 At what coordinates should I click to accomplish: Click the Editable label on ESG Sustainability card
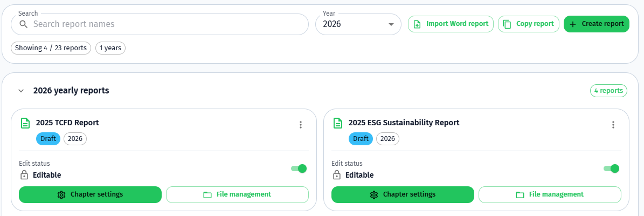[x=359, y=175]
